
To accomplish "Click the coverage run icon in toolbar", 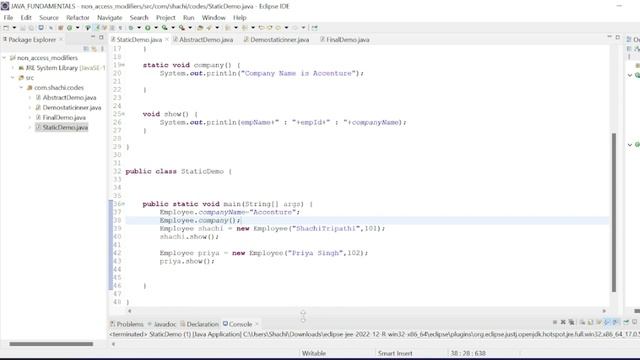I will 164,28.
